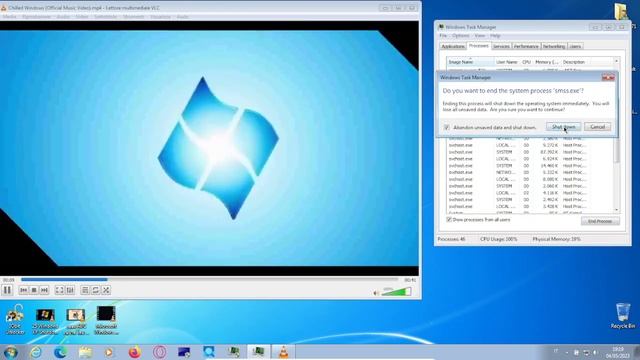Viewport: 640px width, 360px height.
Task: Switch to Services tab in Task Manager
Action: click(x=501, y=47)
